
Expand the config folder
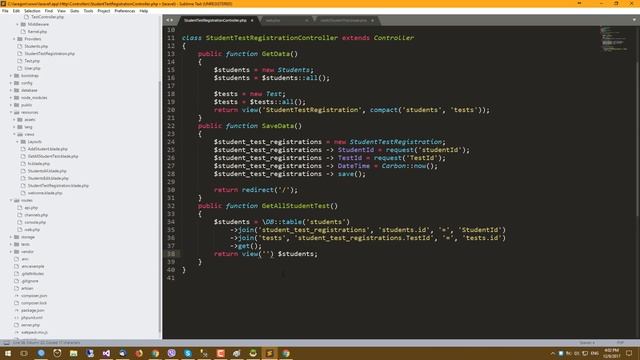(11, 83)
